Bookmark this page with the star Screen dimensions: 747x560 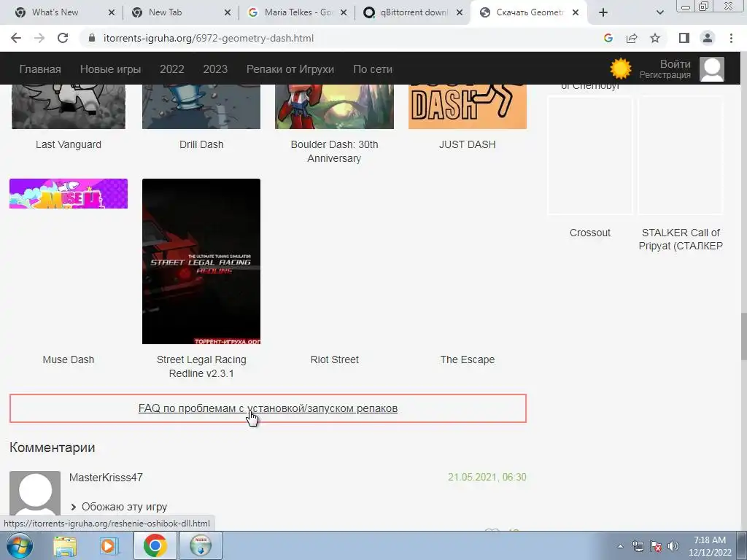tap(655, 38)
